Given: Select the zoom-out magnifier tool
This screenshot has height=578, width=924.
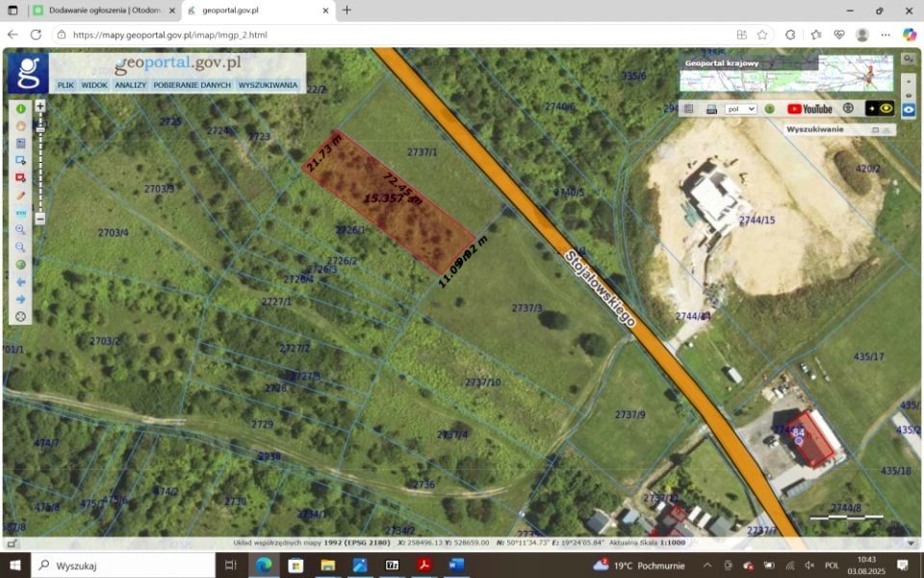Looking at the screenshot, I should click(20, 248).
